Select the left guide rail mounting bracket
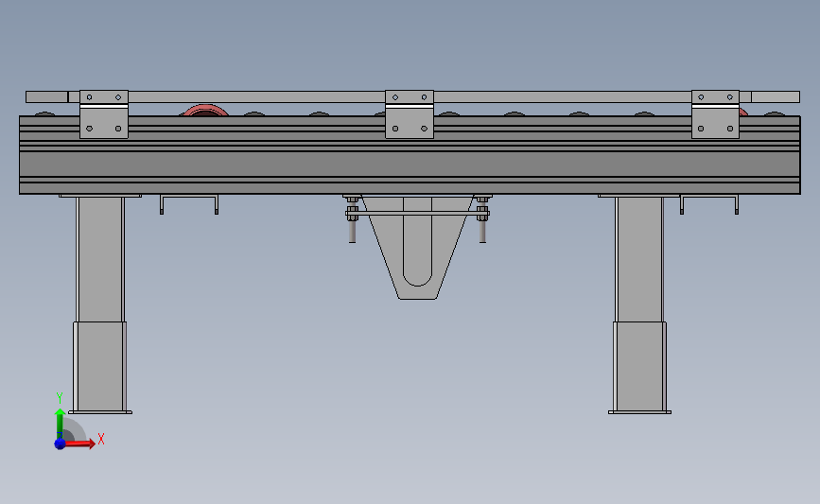The height and width of the screenshot is (504, 820). tap(103, 114)
